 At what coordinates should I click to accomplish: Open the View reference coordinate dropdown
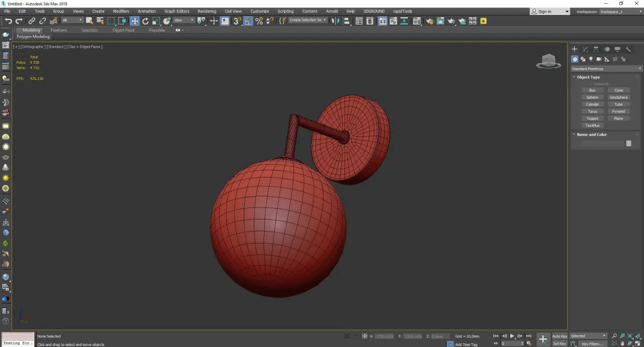184,20
